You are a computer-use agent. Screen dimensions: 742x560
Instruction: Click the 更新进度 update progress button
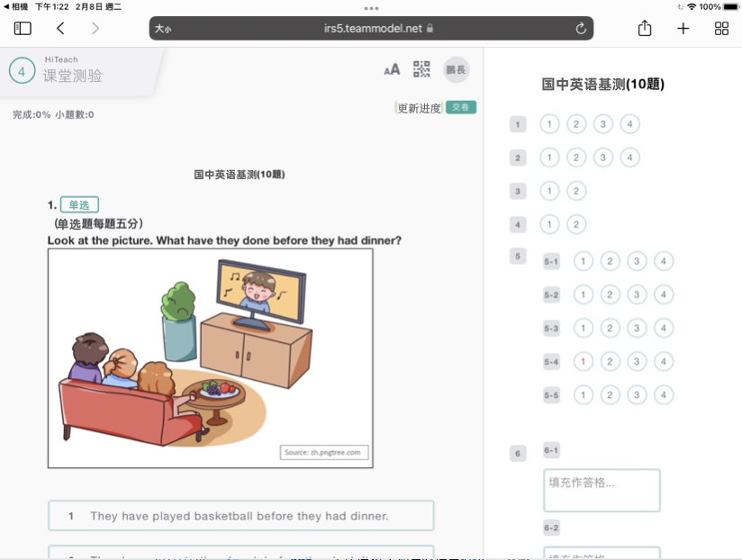pos(419,108)
